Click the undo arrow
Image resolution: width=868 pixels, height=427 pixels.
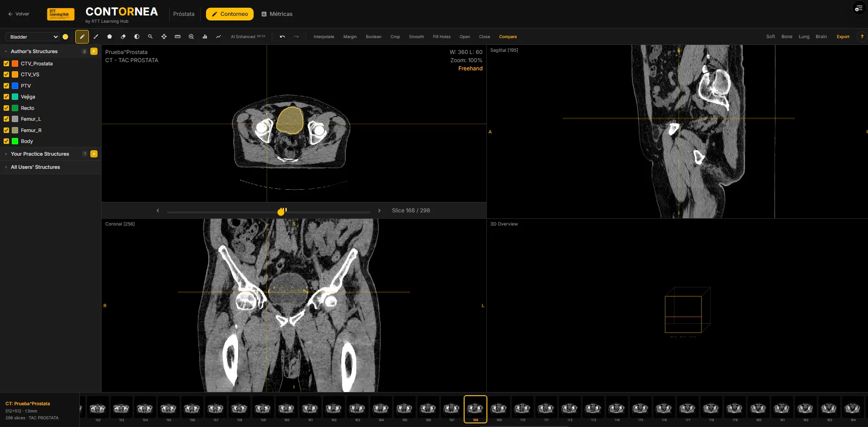tap(282, 37)
